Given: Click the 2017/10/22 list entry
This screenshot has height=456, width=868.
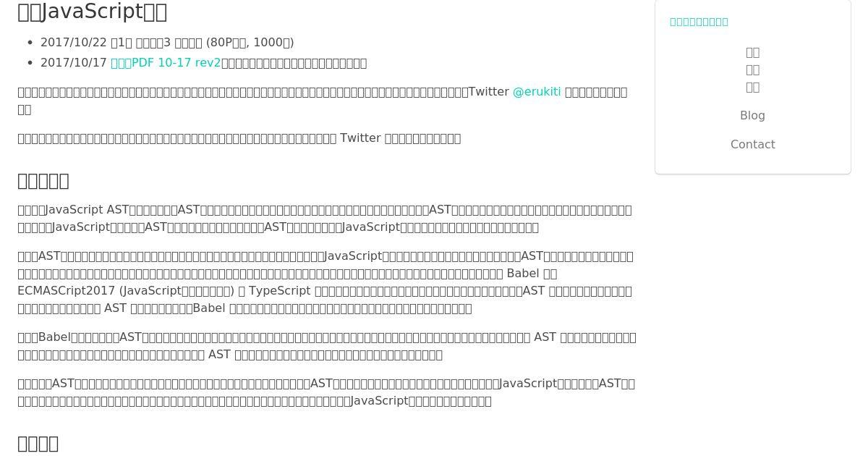Looking at the screenshot, I should [167, 43].
